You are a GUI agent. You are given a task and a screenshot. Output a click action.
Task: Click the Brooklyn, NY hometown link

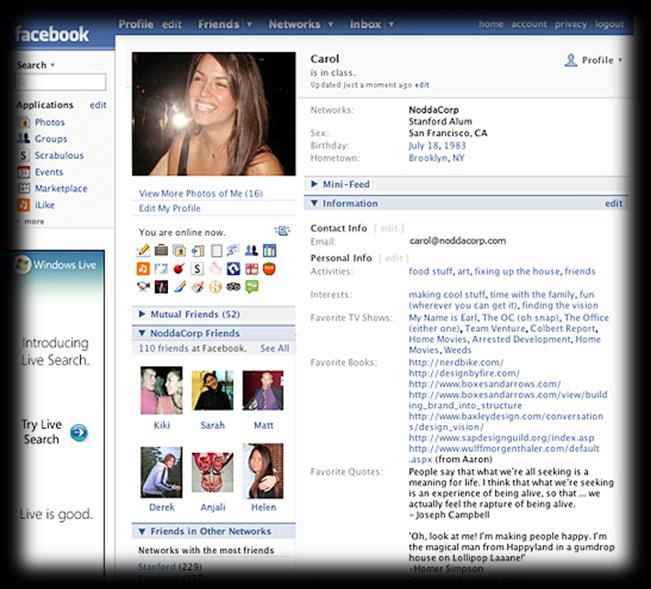tap(436, 158)
